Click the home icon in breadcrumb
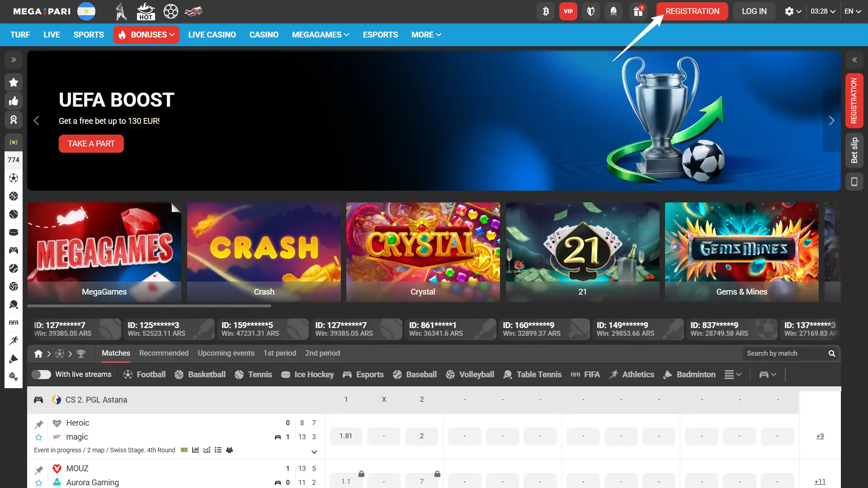Viewport: 868px width, 488px height. (x=38, y=354)
